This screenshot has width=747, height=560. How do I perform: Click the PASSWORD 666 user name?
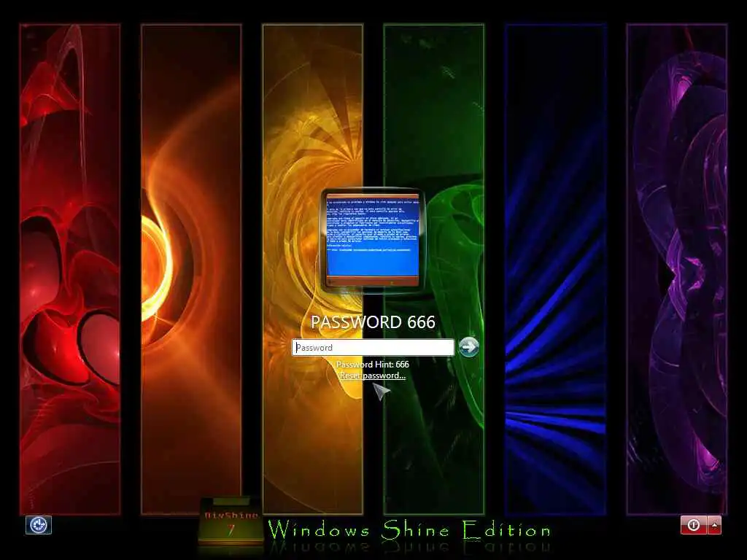coord(373,322)
